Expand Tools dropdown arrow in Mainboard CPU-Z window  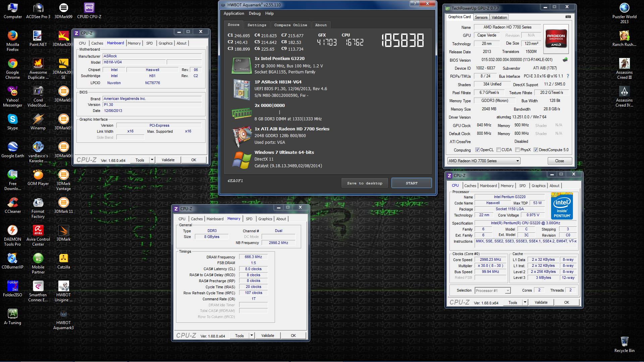click(x=152, y=160)
